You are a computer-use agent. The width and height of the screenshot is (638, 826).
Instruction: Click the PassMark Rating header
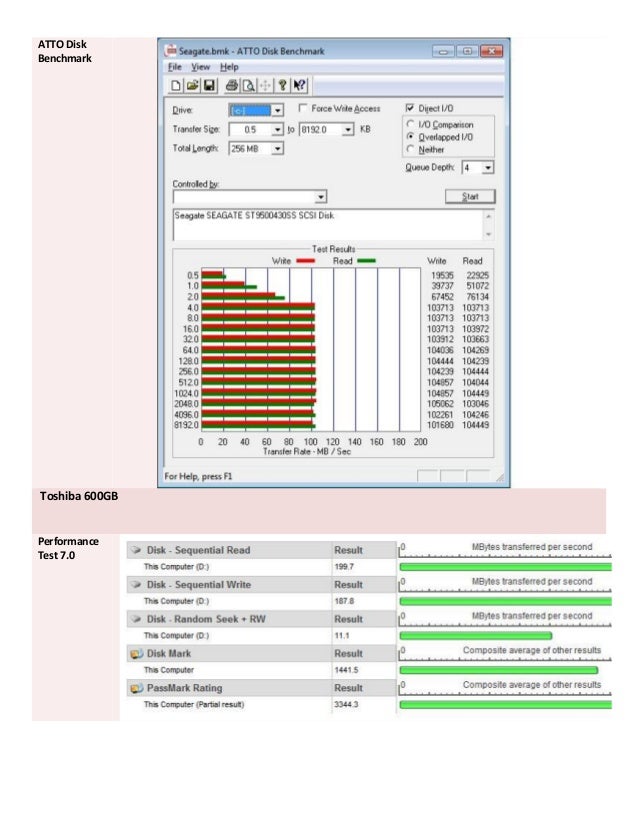click(184, 688)
